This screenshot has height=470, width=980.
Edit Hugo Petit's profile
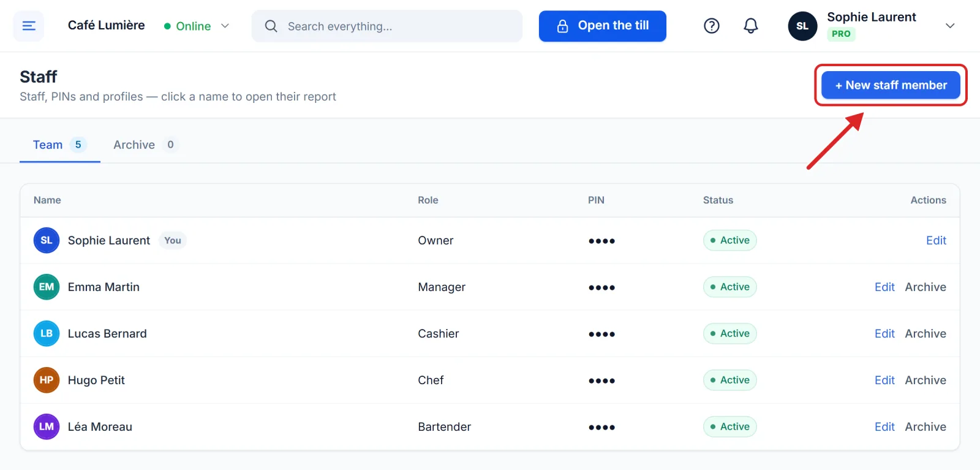coord(884,380)
